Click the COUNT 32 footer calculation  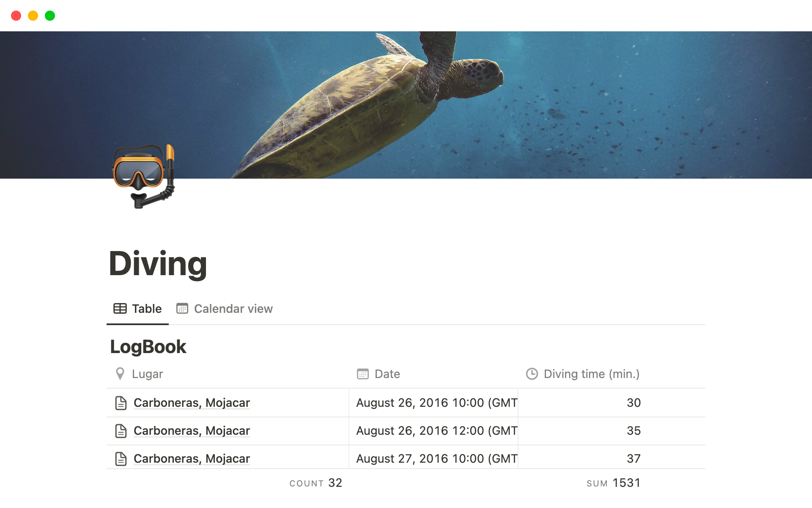click(316, 483)
